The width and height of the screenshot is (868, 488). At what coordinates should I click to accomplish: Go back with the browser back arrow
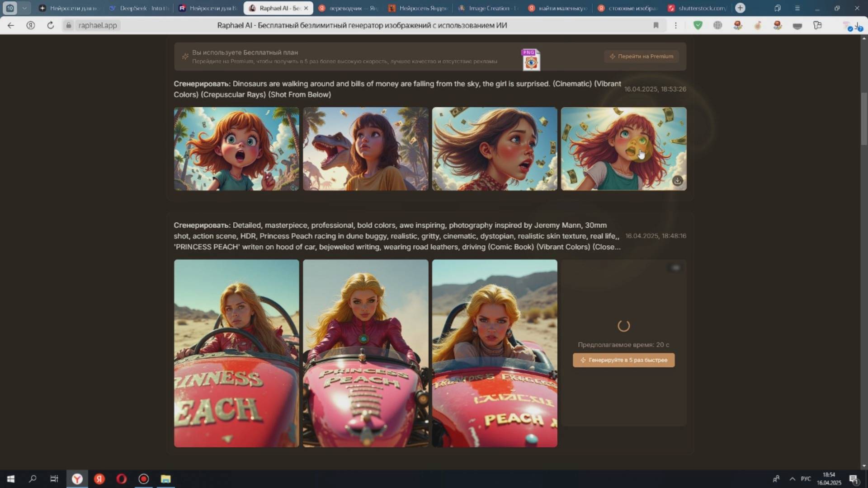[10, 25]
